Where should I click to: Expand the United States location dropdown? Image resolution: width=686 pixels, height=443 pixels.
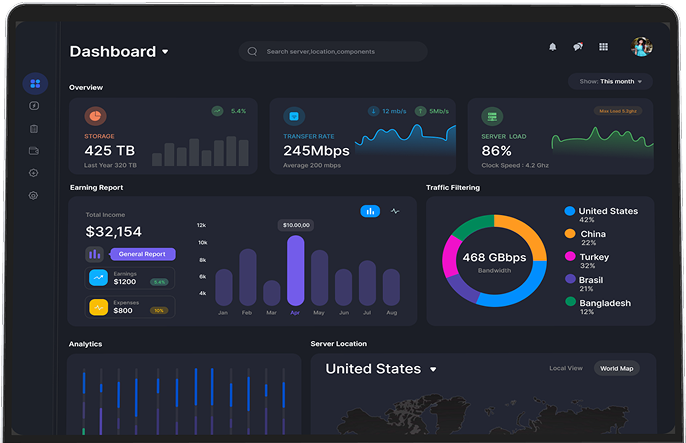pos(433,370)
